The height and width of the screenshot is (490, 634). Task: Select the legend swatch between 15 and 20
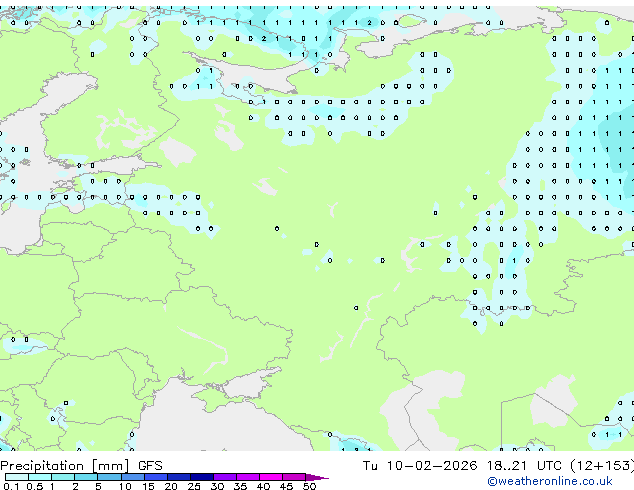pos(156,477)
